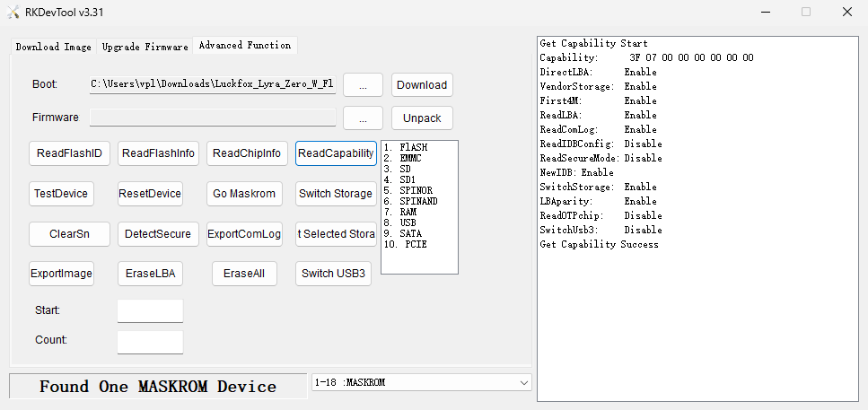
Task: Click the 'DirectLBA: Enable' log line
Action: pos(598,72)
